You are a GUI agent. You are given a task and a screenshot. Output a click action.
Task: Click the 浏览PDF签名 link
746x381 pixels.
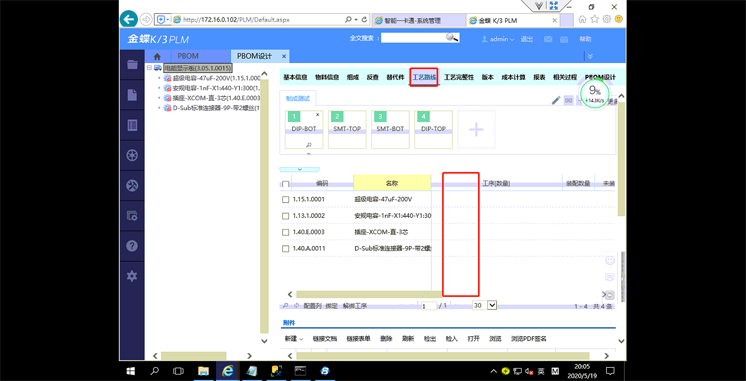point(528,339)
